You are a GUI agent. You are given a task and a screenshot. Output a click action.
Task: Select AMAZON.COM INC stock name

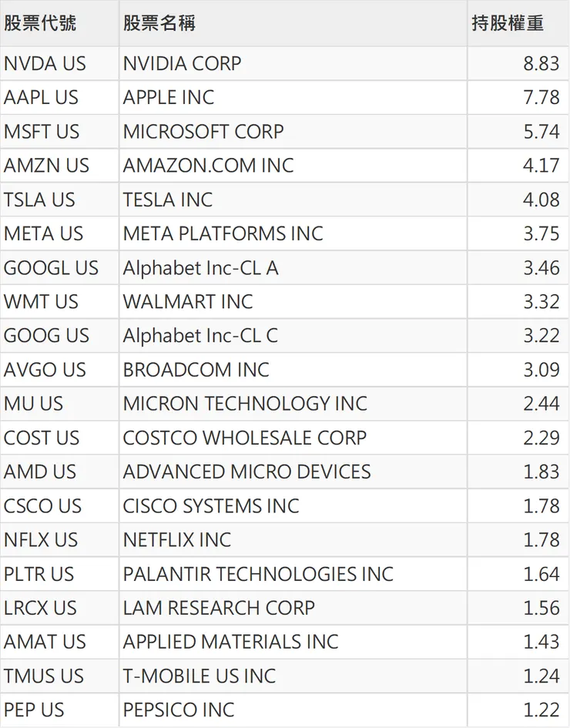208,166
